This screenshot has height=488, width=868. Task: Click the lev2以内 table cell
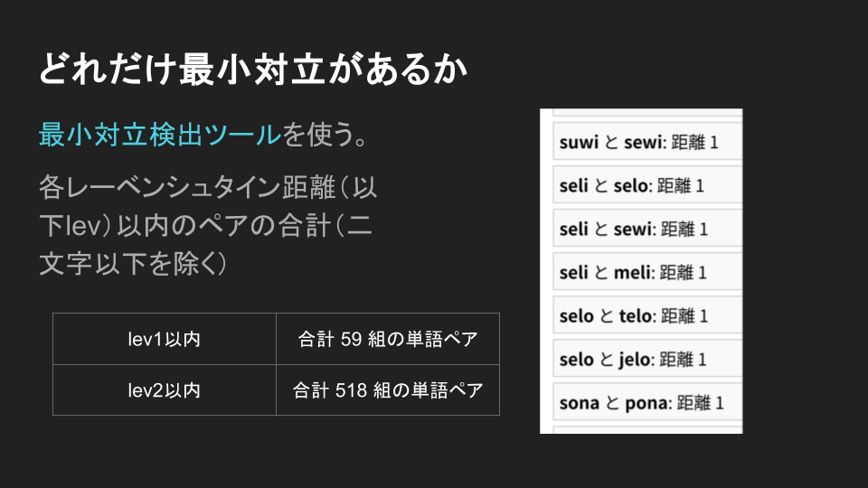click(164, 390)
